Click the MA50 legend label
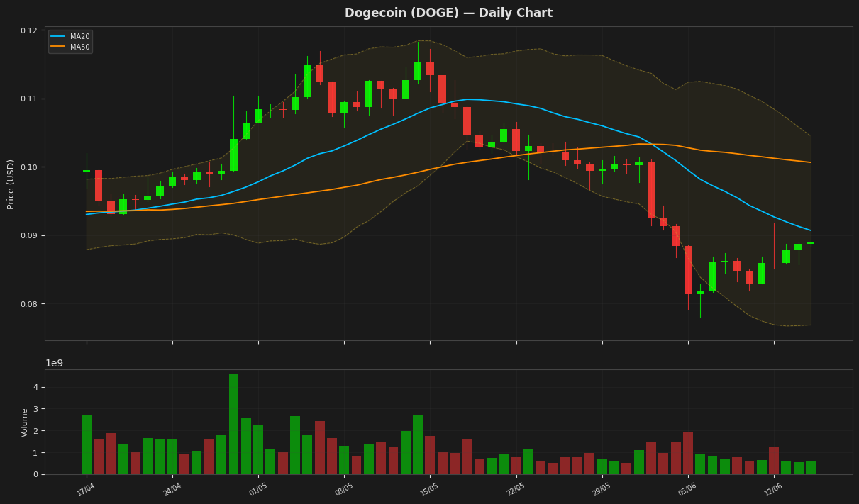The height and width of the screenshot is (504, 859). (x=79, y=47)
